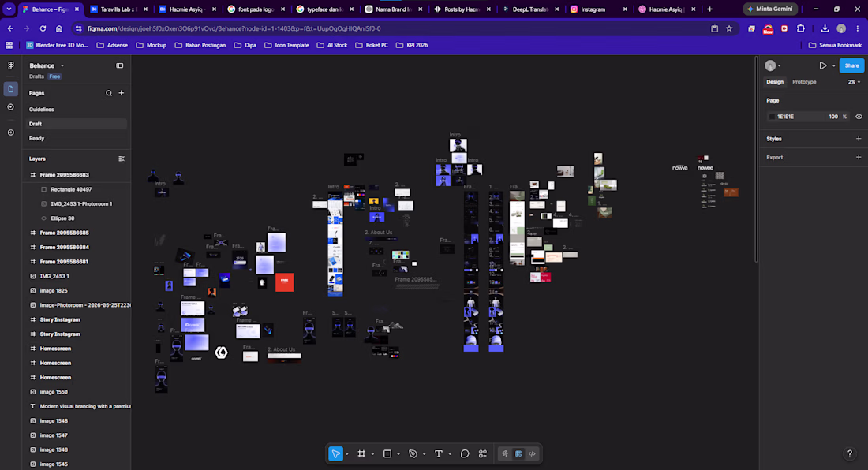Open a new browser tab
Screen dimensions: 868x470
[x=709, y=9]
